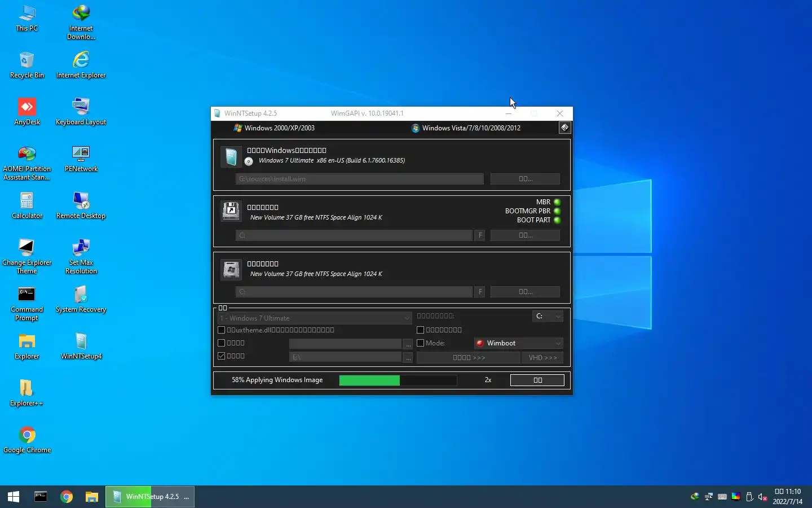
Task: Enable the Mode checkbox
Action: 420,343
